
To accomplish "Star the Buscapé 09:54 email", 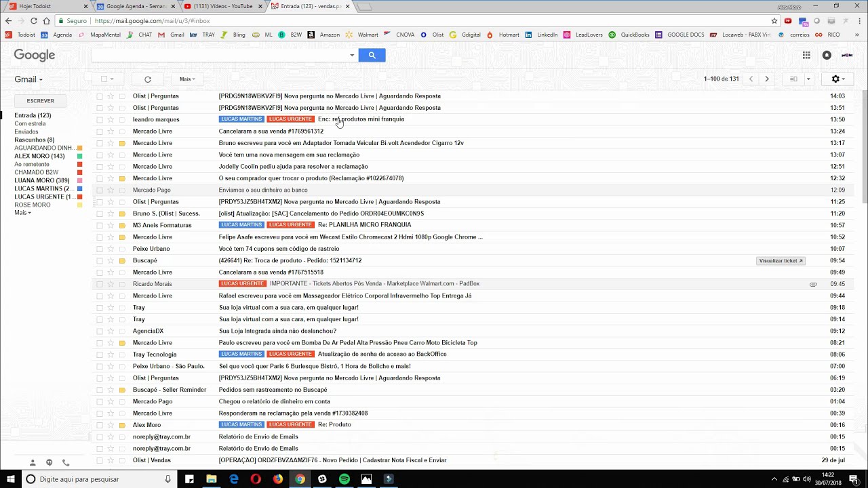I will tap(111, 260).
